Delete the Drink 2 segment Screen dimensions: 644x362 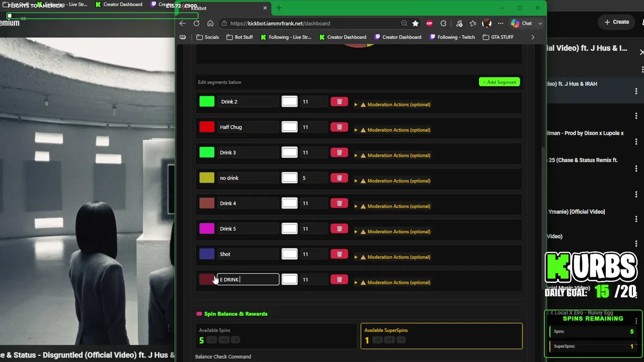point(339,102)
